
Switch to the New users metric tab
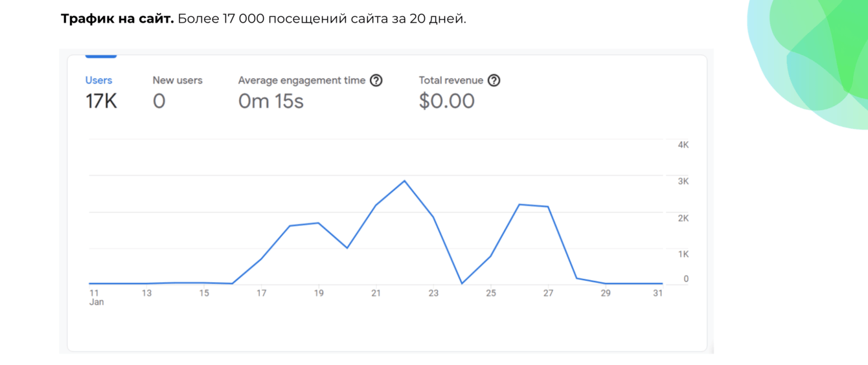pos(177,80)
